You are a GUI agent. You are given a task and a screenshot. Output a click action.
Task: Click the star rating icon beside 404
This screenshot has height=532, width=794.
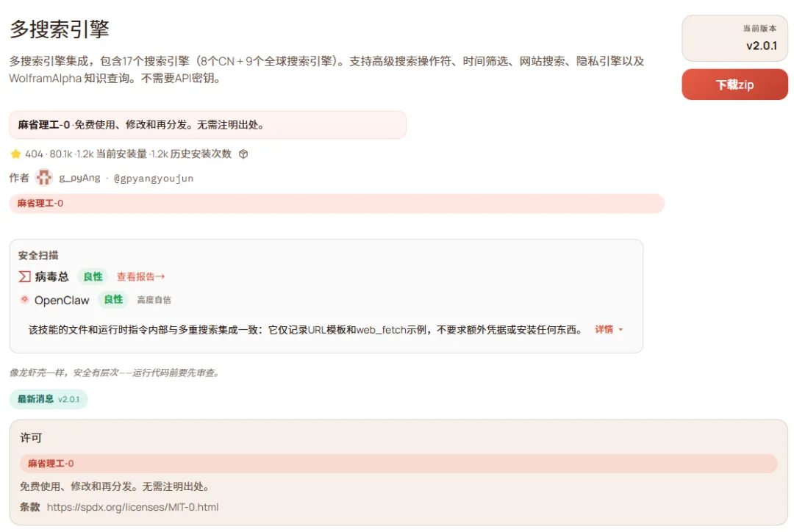15,154
